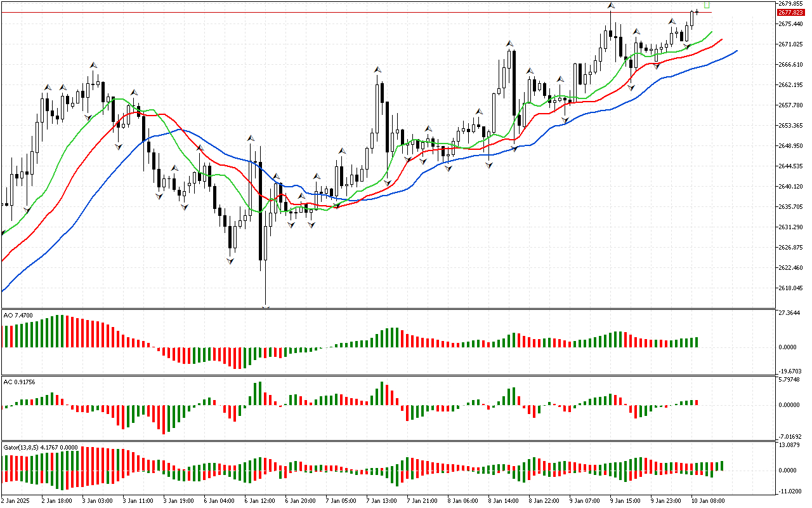Click the 9 Jan 15:00 time label
Screen dimensions: 812x508
point(626,500)
